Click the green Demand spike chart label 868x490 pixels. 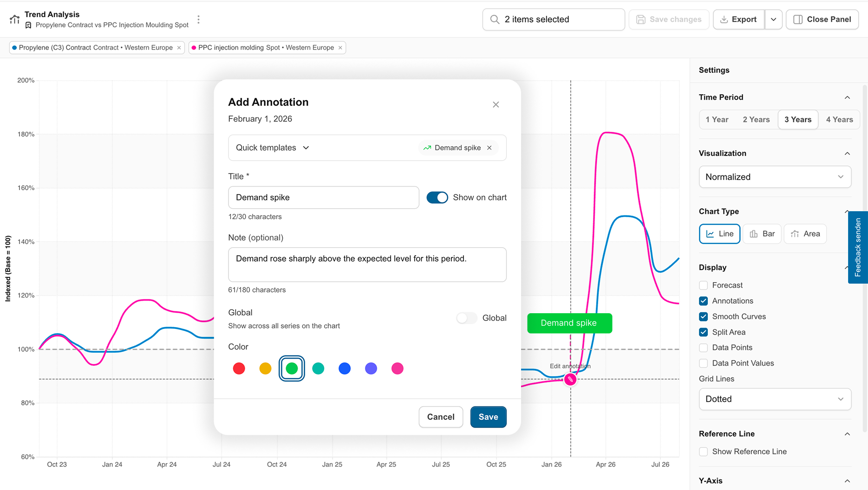(569, 323)
